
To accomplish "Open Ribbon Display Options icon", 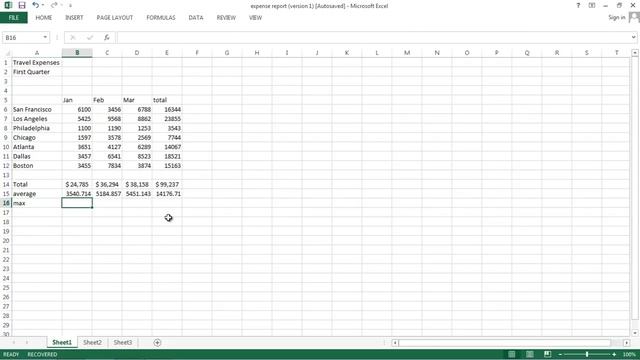I will pos(592,6).
